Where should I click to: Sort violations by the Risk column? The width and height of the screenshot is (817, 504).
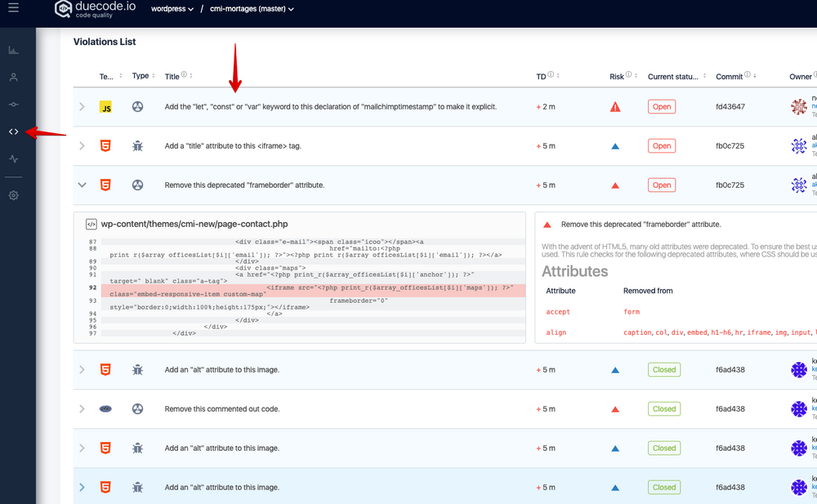617,76
